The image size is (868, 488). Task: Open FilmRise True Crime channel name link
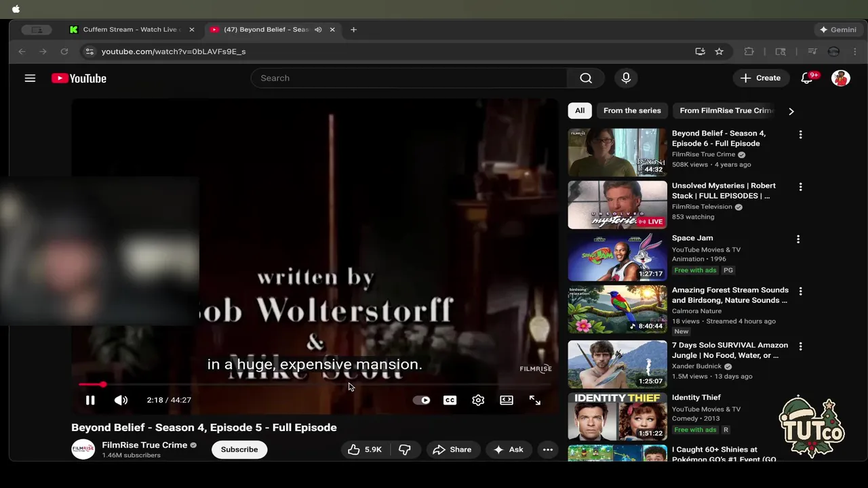144,445
